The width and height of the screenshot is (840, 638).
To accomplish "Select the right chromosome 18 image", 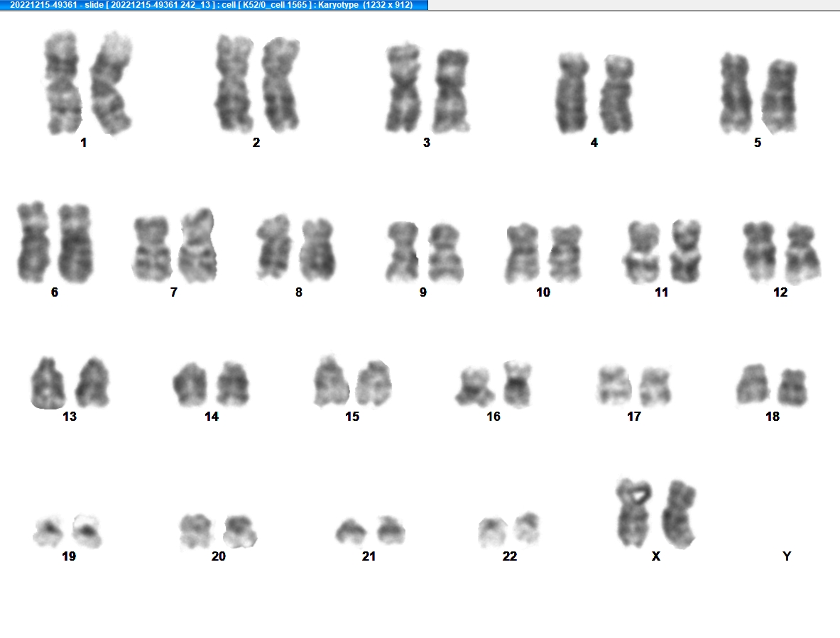I will pyautogui.click(x=793, y=387).
